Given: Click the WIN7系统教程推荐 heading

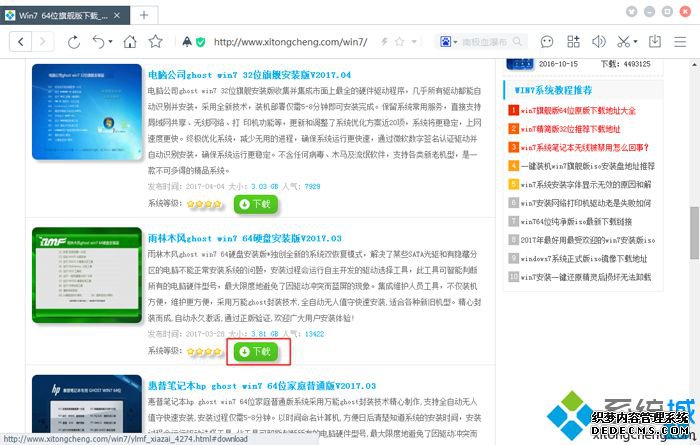Looking at the screenshot, I should [553, 90].
